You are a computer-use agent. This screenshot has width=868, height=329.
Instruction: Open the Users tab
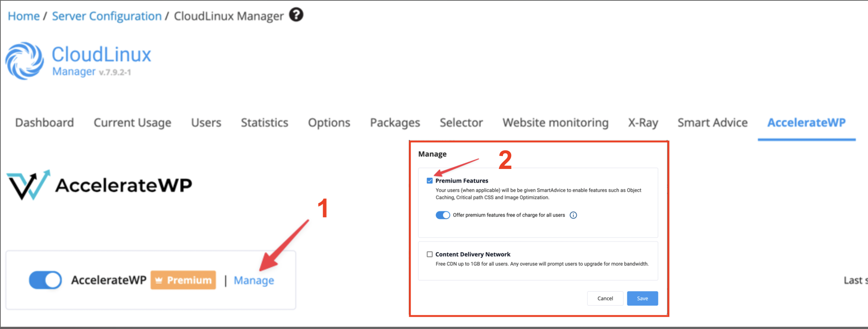(x=206, y=123)
